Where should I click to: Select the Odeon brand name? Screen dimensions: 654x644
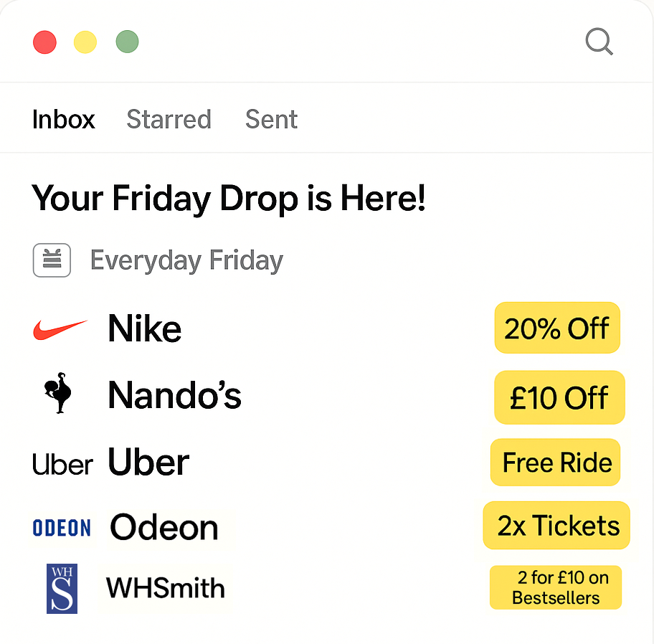click(164, 528)
